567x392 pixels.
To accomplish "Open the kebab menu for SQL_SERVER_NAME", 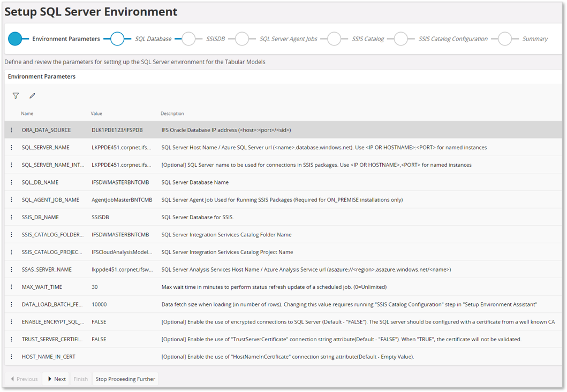I will (11, 147).
